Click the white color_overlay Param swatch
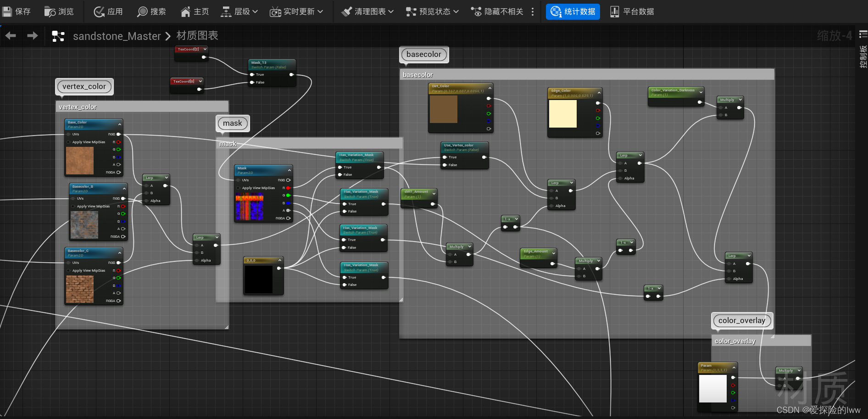The width and height of the screenshot is (868, 419). tap(713, 388)
